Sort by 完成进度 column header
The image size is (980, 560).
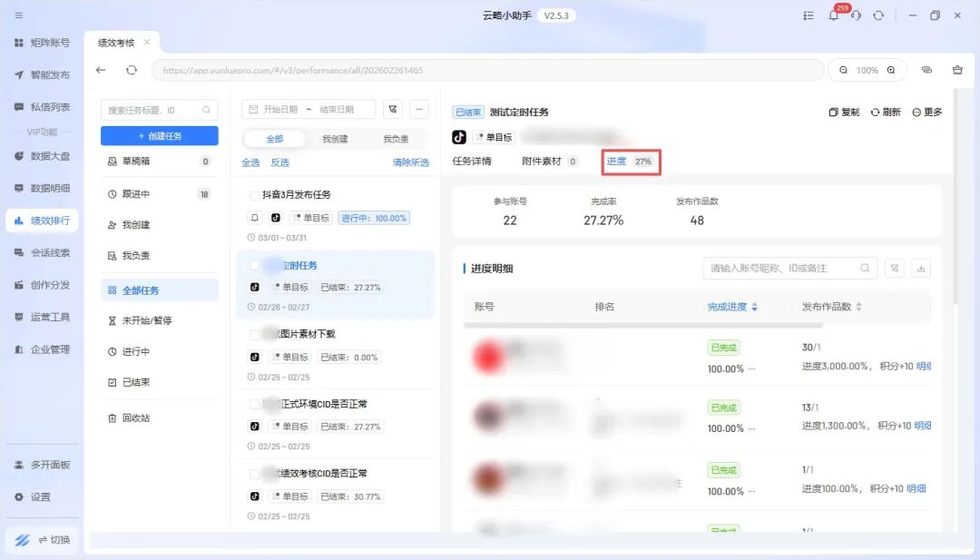[x=732, y=307]
